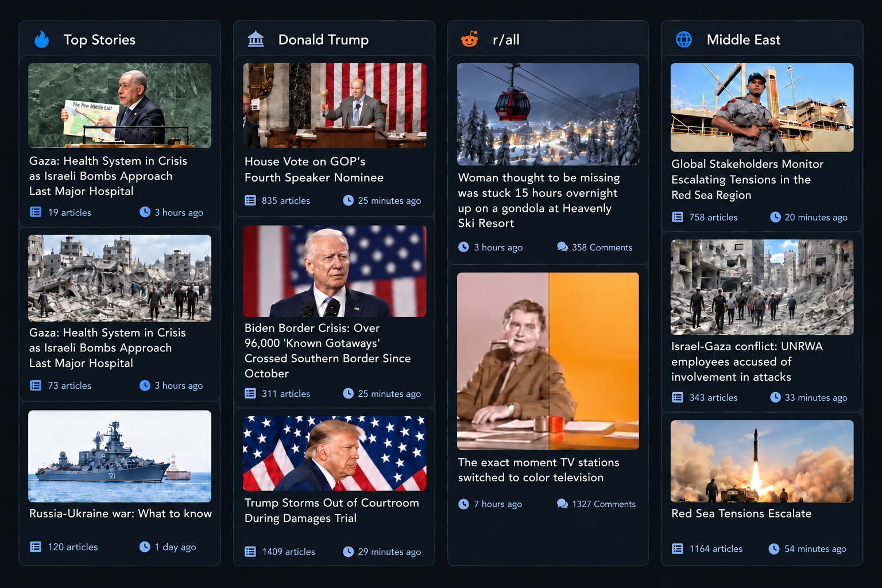Read the "Biden Border Crisis" story headline

click(328, 350)
